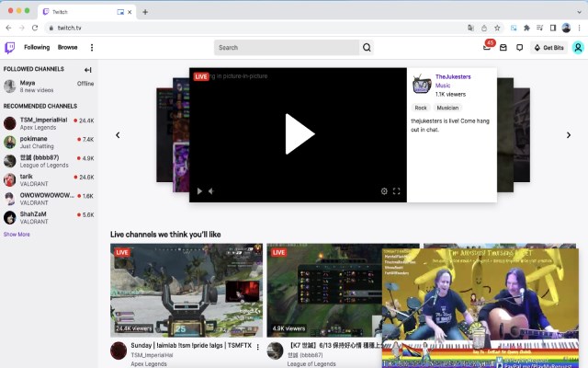Image resolution: width=588 pixels, height=368 pixels.
Task: Focus the Search input field
Action: coord(287,47)
